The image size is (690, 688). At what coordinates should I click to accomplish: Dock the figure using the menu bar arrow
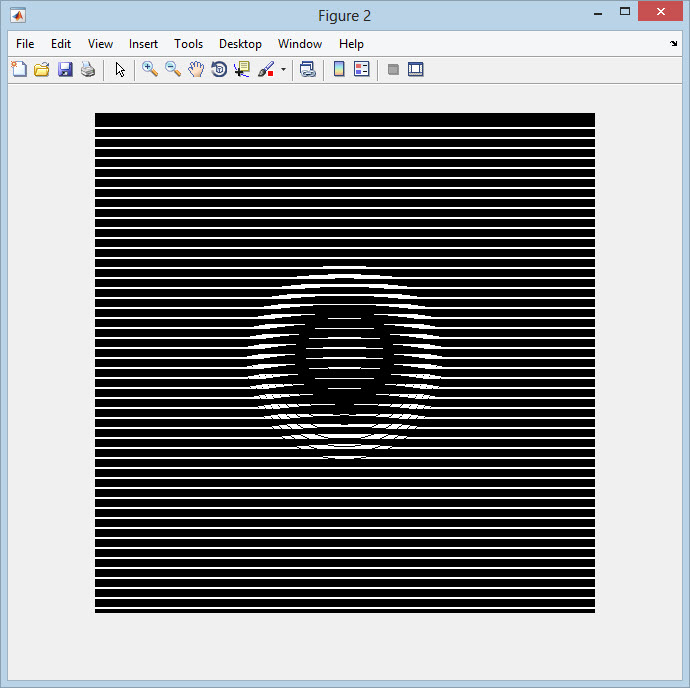[x=674, y=43]
